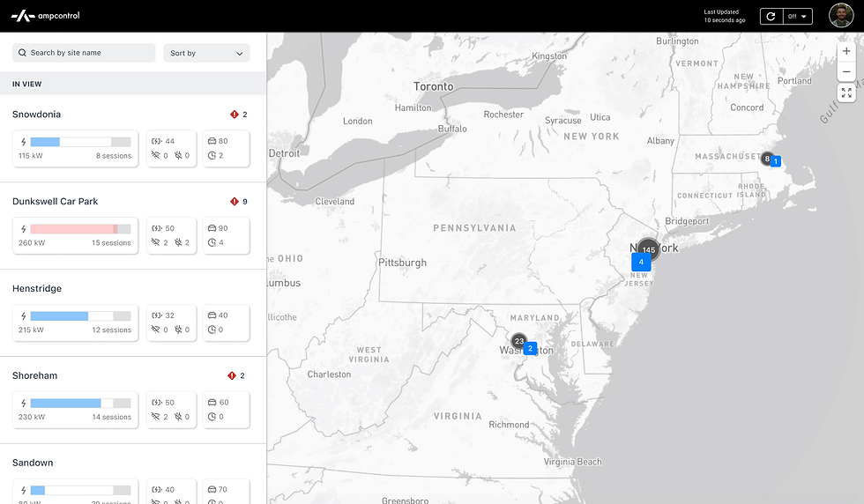
Task: Click Henstridge's 215 kW load bar
Action: pyautogui.click(x=80, y=316)
